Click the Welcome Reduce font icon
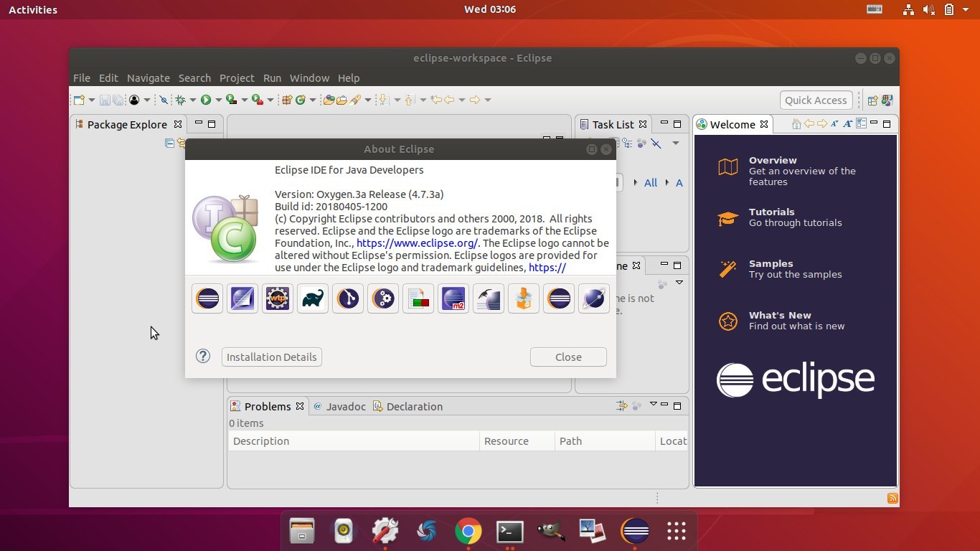Screen dimensions: 980x551 tap(834, 124)
